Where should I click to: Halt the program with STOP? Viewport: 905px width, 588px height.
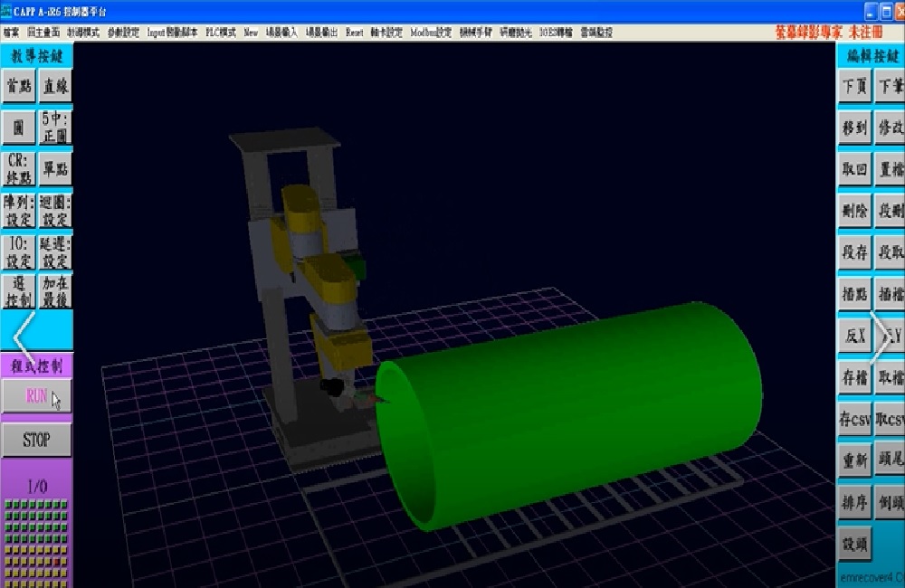tap(36, 441)
